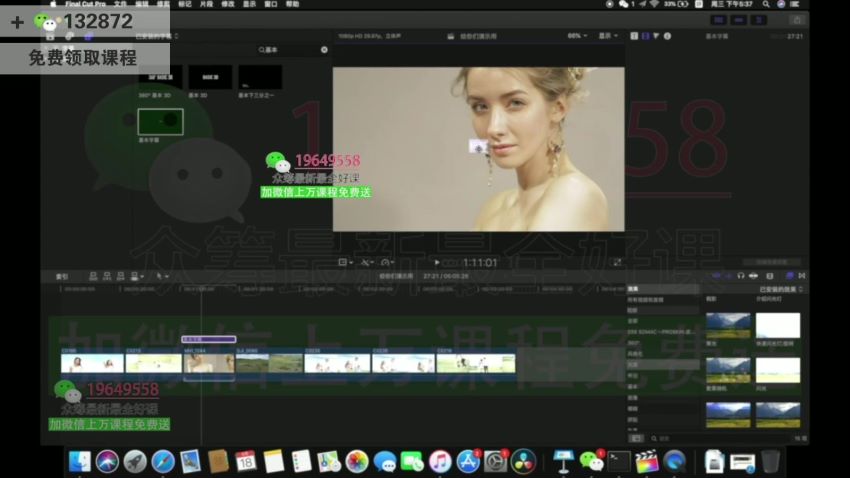850x478 pixels.
Task: Click the 索引 timeline index button
Action: (62, 276)
